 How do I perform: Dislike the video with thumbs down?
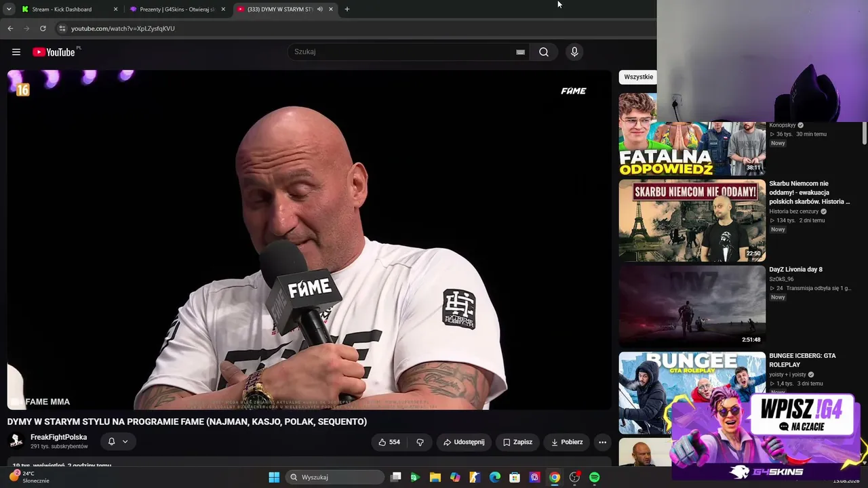[x=420, y=442]
